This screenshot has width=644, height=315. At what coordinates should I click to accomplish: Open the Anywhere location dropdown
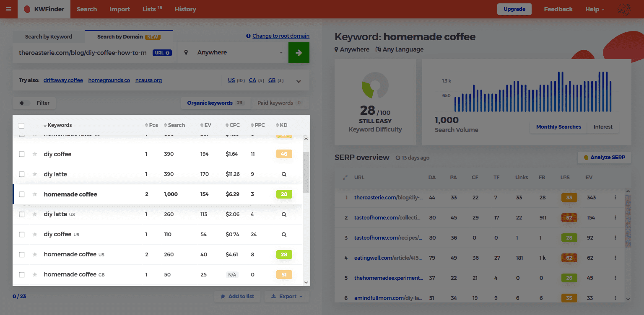click(x=234, y=53)
